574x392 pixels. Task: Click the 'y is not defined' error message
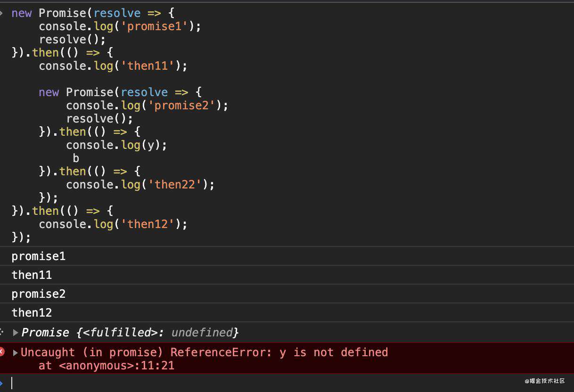[334, 352]
